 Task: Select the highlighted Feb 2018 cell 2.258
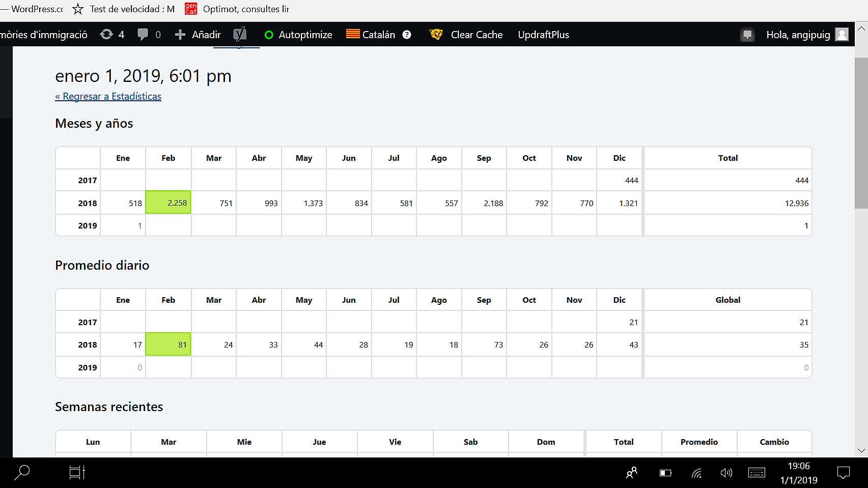click(169, 203)
